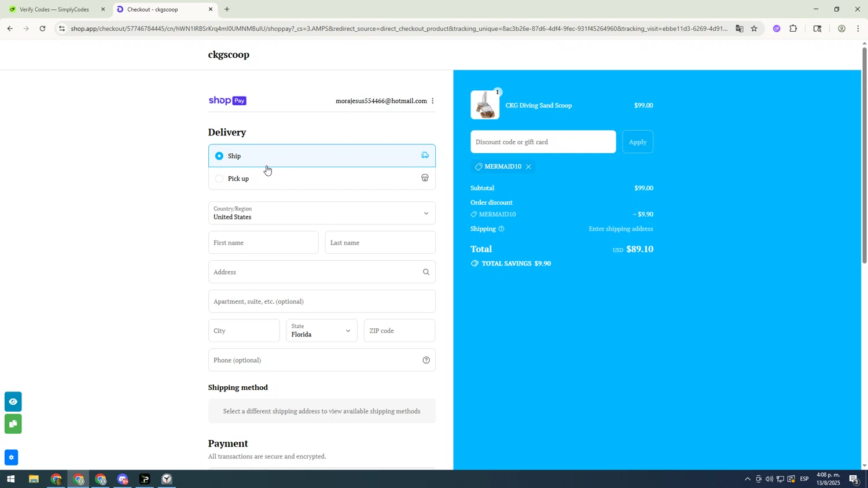
Task: Show hidden system tray icons
Action: click(747, 479)
